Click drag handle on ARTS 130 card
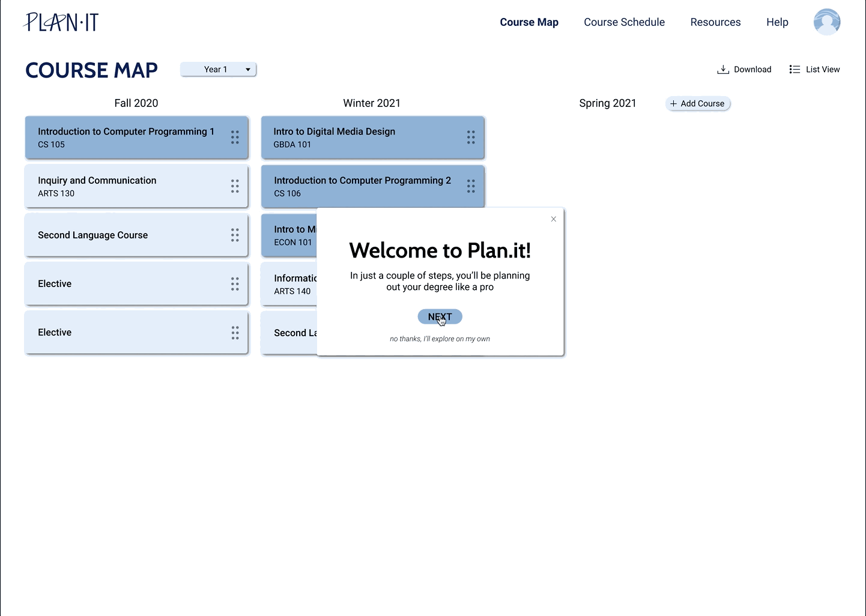This screenshot has width=866, height=616. tap(235, 186)
